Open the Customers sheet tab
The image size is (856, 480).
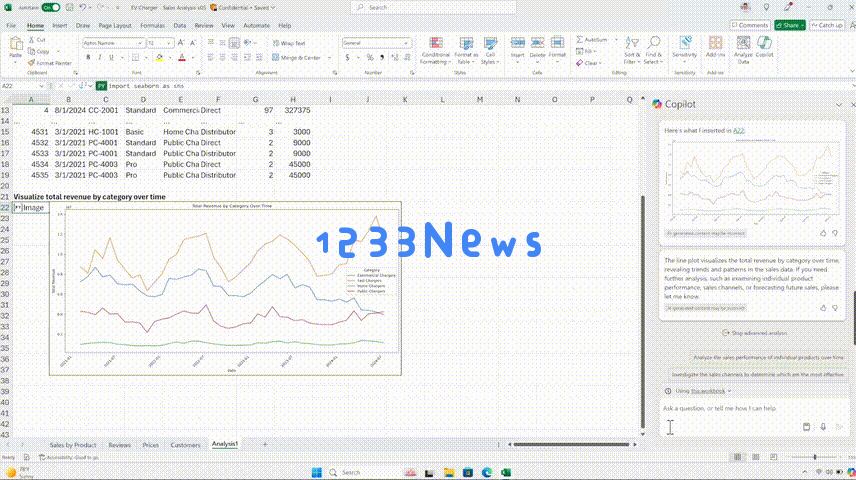186,445
